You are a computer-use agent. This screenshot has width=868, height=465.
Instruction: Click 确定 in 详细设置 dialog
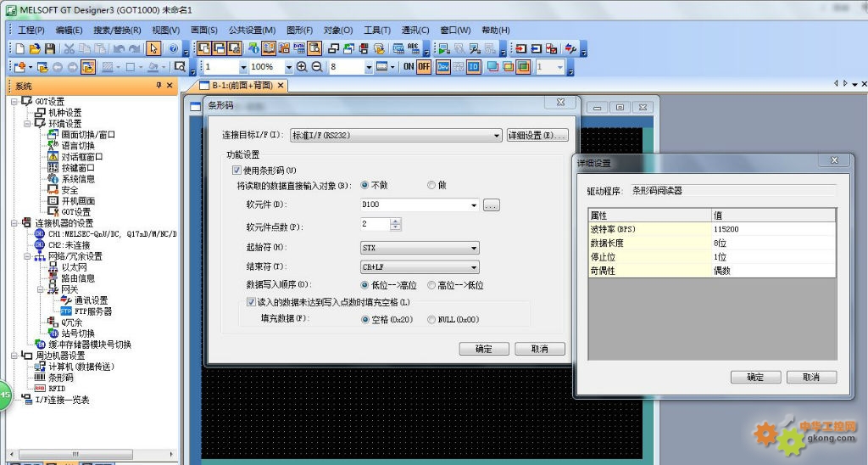755,377
